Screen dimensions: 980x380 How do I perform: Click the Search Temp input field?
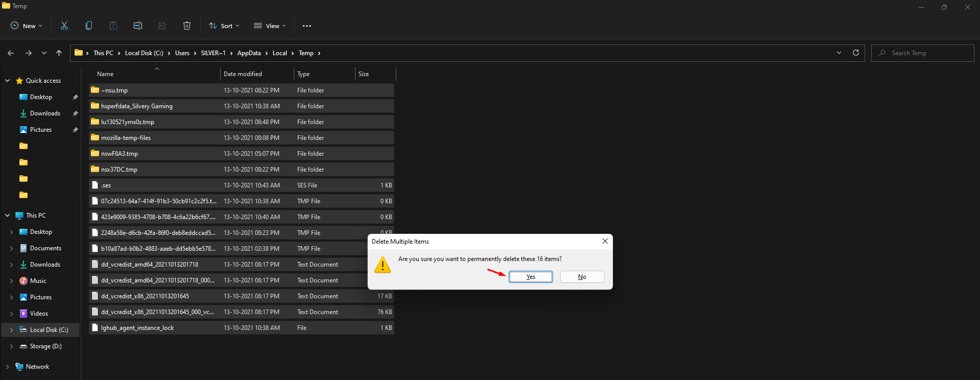[923, 53]
